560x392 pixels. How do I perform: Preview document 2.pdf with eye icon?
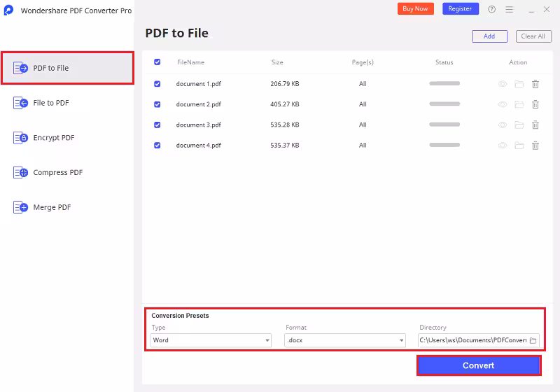click(503, 104)
